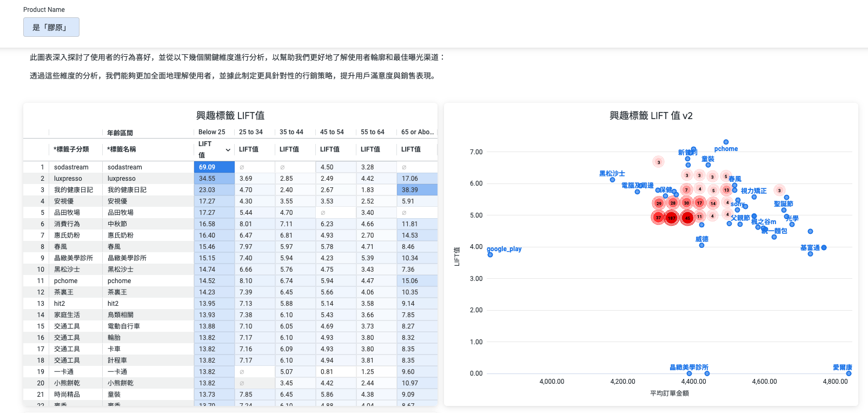Click the red bubble labeled 187

pyautogui.click(x=672, y=218)
